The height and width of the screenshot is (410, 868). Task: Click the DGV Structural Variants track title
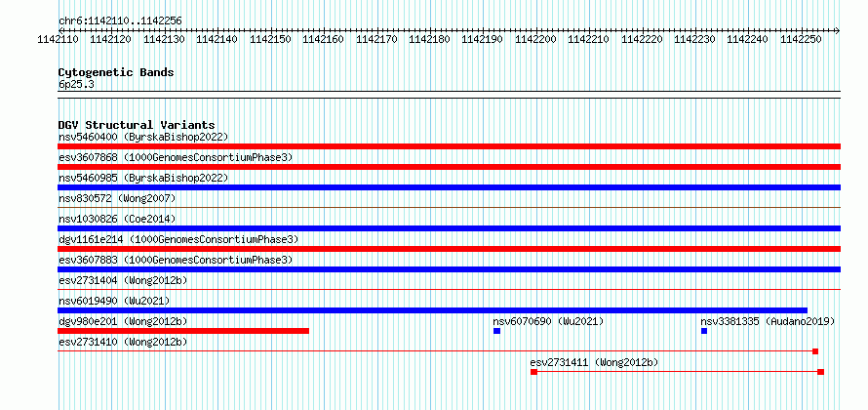point(137,125)
